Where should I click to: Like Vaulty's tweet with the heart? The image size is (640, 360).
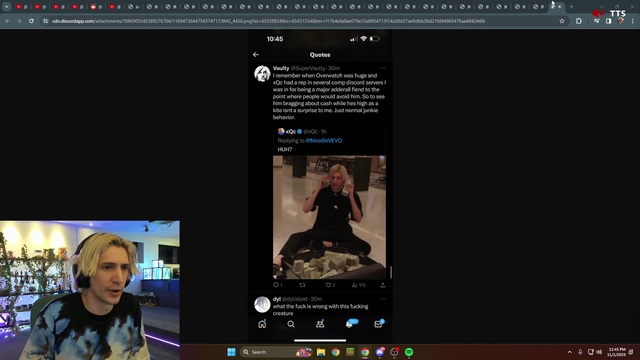click(x=330, y=285)
